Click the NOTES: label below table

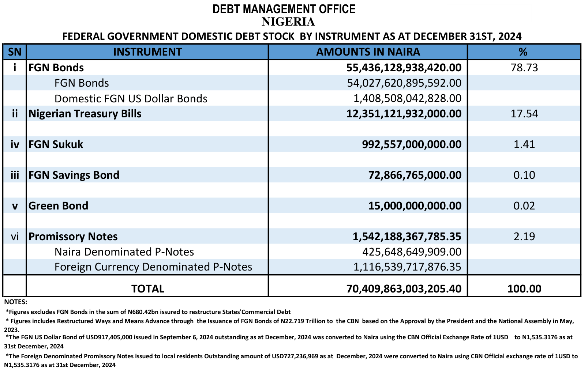[x=16, y=302]
